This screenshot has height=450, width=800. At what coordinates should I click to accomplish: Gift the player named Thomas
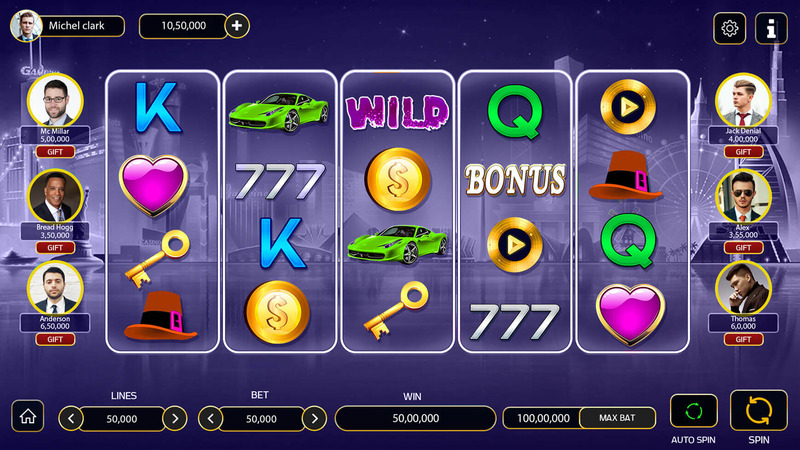click(743, 339)
